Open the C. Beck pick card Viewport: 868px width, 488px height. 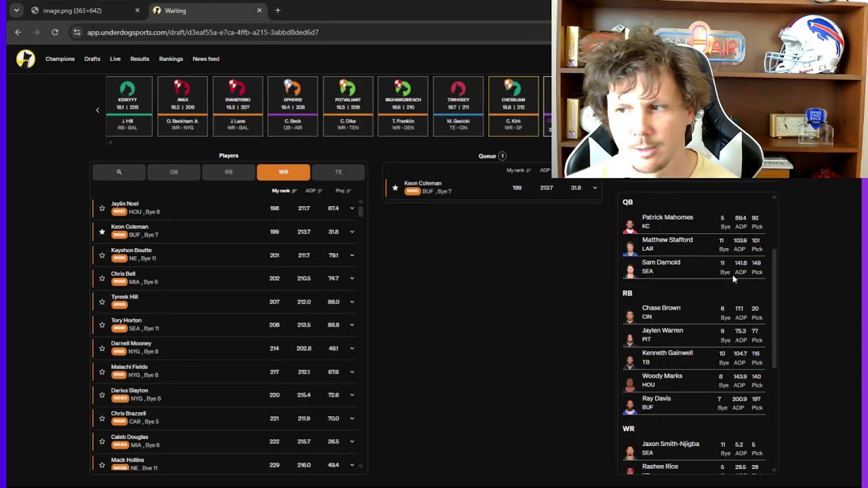point(292,106)
